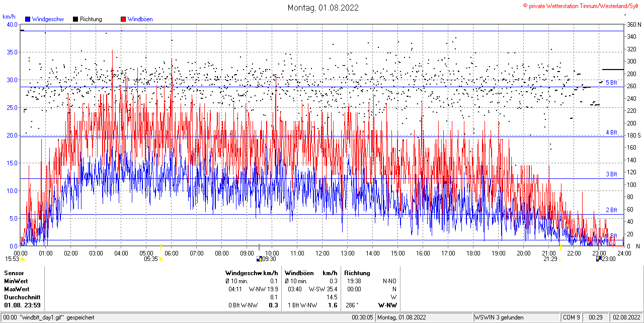Click the km/h unit label above left axis
The height and width of the screenshot is (323, 644).
click(x=9, y=17)
